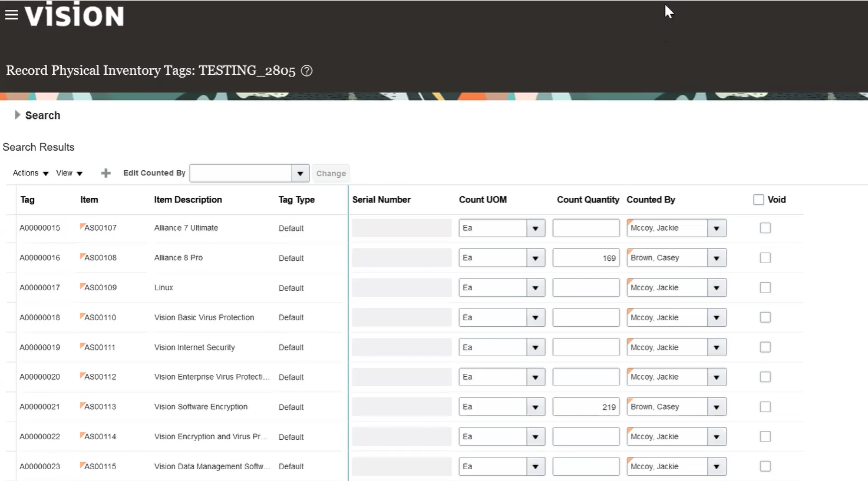
Task: Open Count UOM dropdown arrow for A00000016
Action: [535, 258]
